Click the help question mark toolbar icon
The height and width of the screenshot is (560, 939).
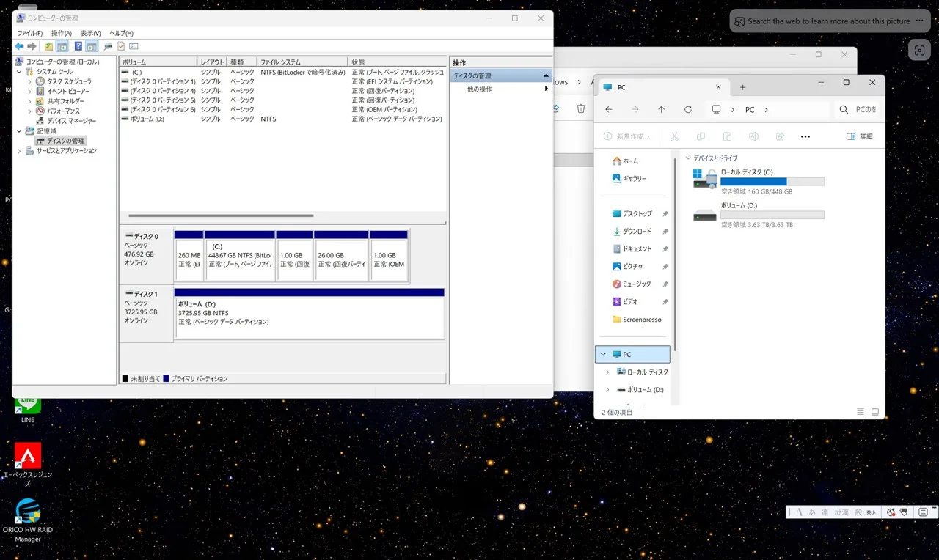click(x=78, y=46)
